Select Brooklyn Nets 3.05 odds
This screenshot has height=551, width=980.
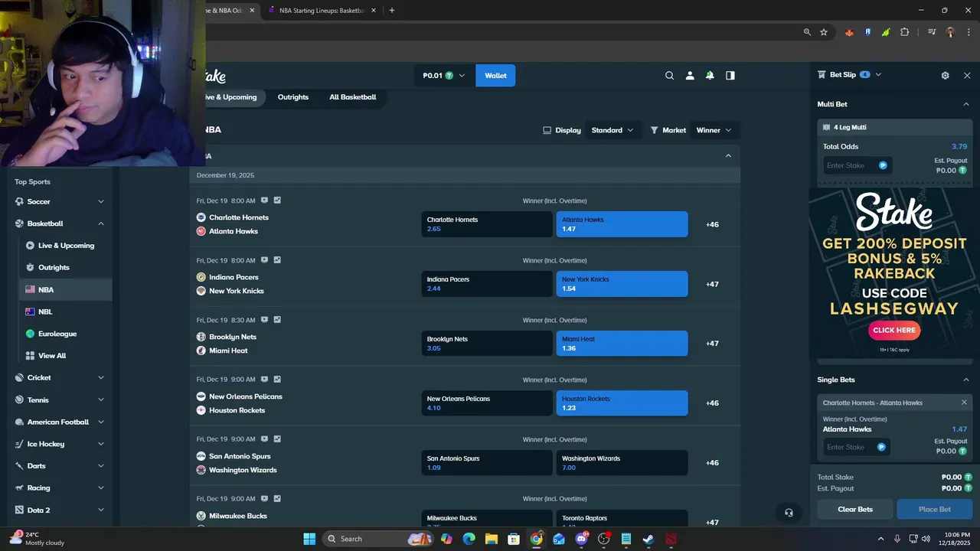[487, 344]
